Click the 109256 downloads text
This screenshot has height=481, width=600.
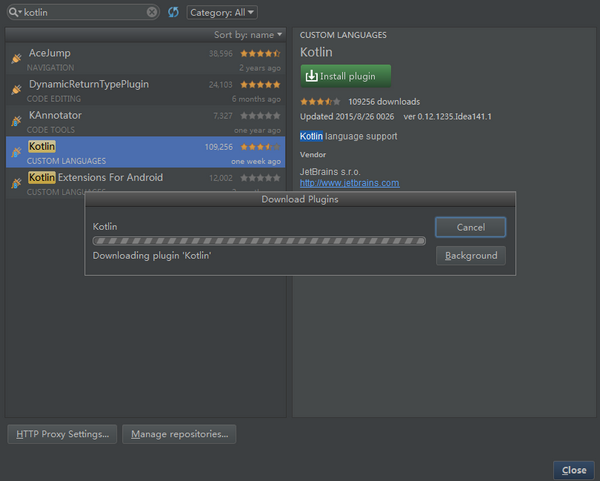tap(384, 102)
